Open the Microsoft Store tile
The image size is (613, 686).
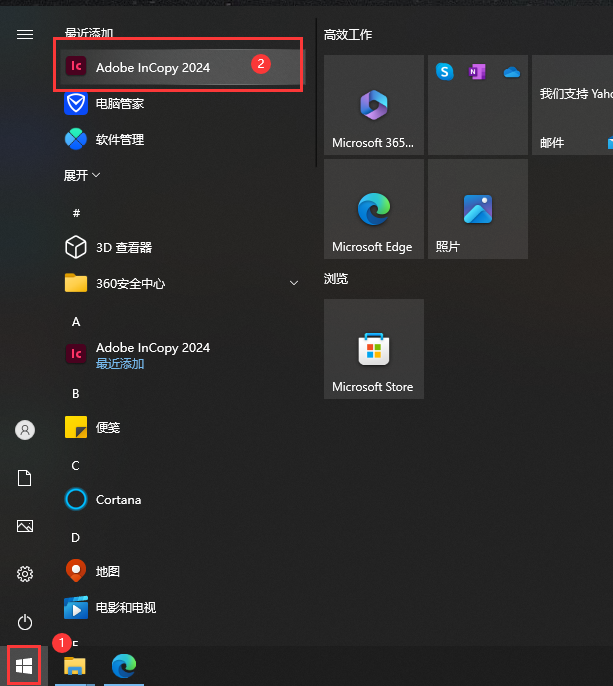coord(373,349)
